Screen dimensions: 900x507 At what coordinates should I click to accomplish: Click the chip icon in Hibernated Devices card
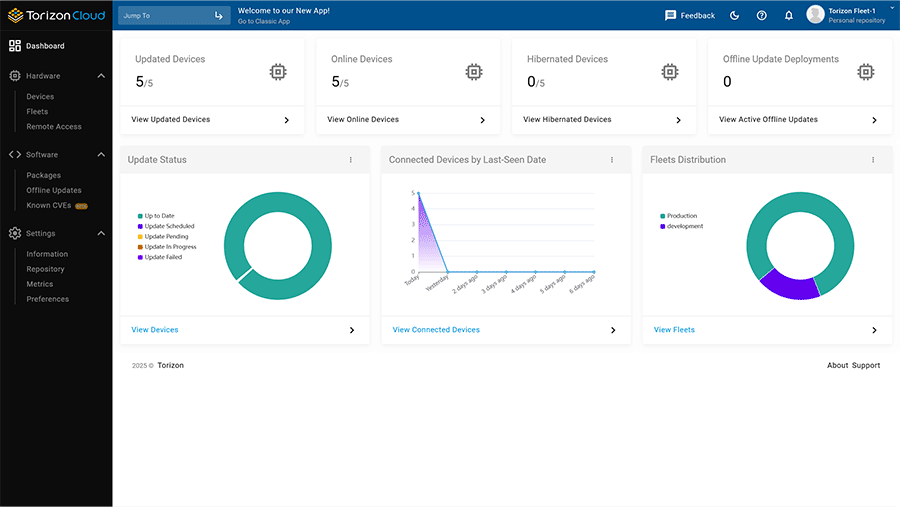pyautogui.click(x=671, y=72)
